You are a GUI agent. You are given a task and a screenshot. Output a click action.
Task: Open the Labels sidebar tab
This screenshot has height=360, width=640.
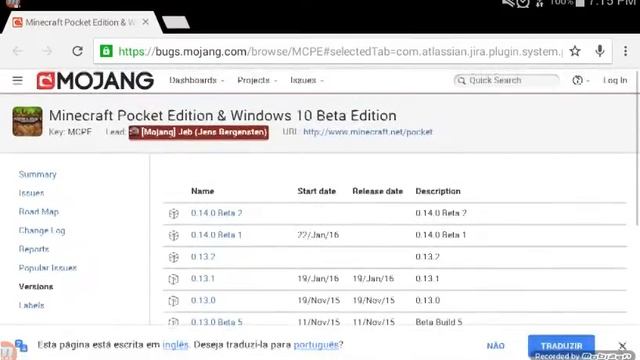click(31, 305)
